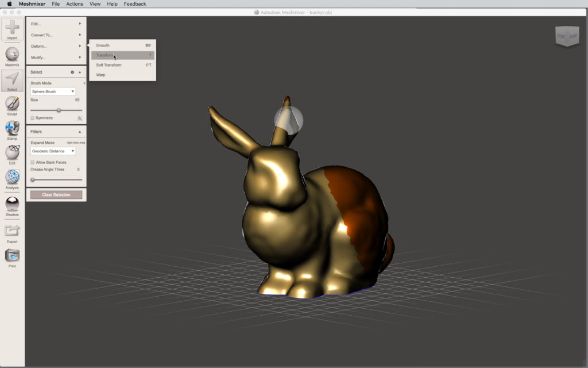The height and width of the screenshot is (368, 588).
Task: Click the Print icon
Action: pos(12,256)
